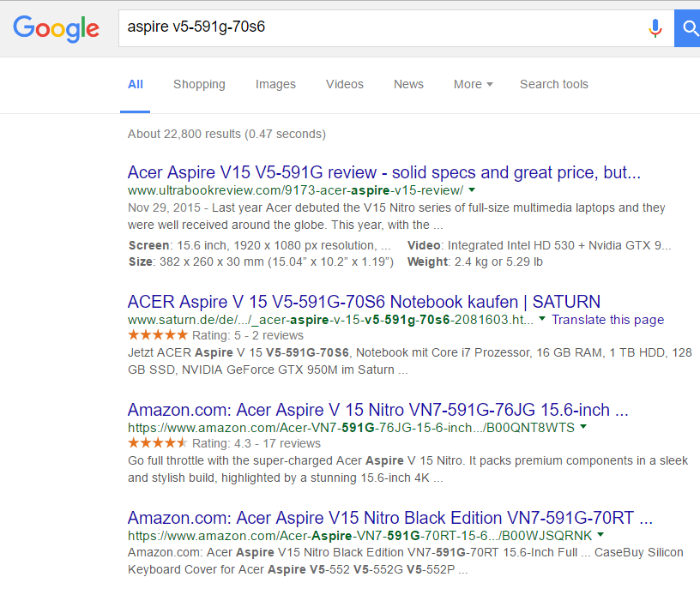Image resolution: width=700 pixels, height=589 pixels.
Task: Switch to the Images tab
Action: 275,84
